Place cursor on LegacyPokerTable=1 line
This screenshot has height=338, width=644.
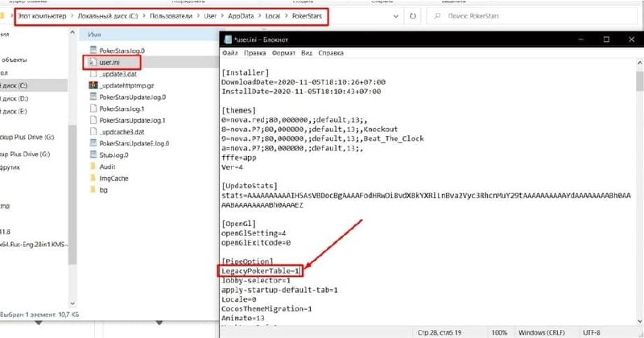[260, 271]
